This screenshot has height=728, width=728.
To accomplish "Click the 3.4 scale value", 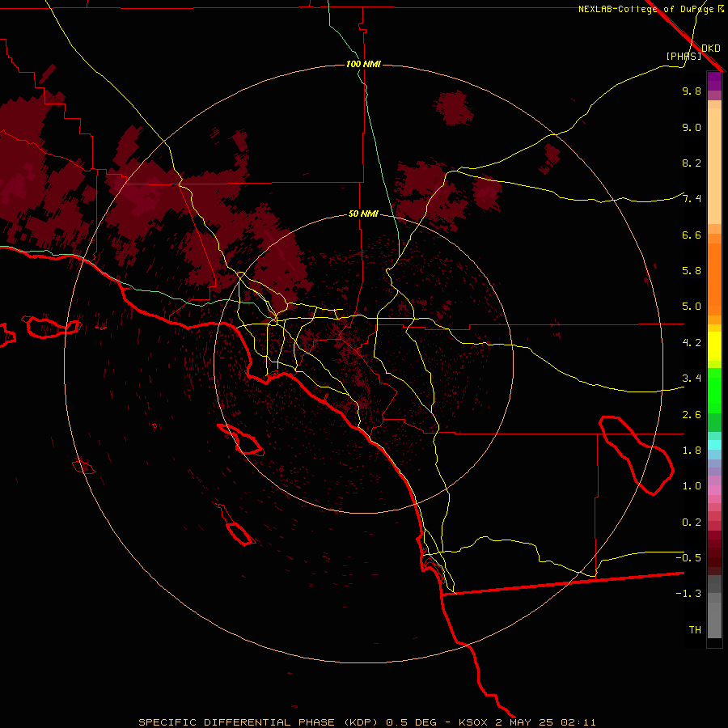I will (692, 379).
